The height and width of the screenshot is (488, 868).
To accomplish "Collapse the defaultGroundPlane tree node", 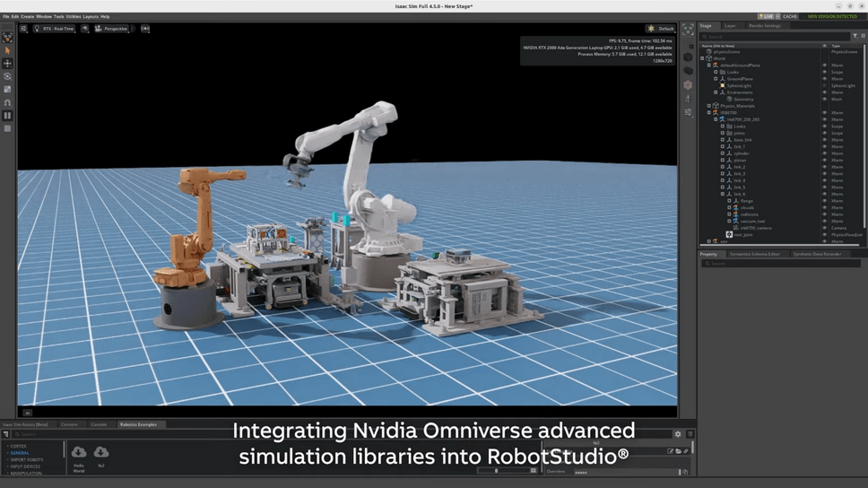I will (x=709, y=65).
